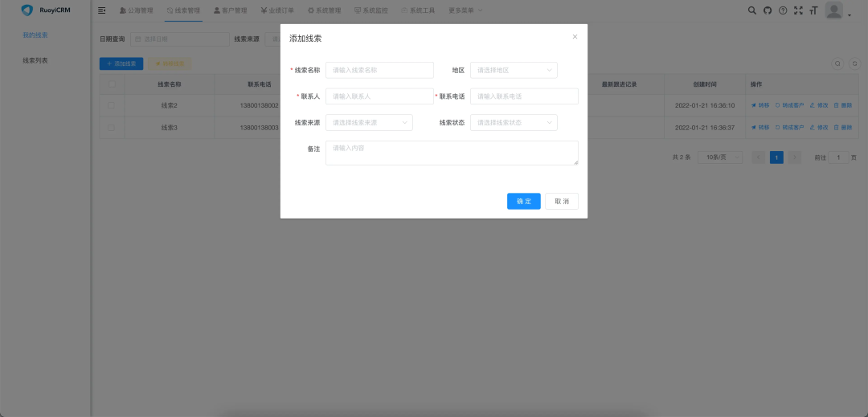
Task: Click the 确定 confirm button
Action: (523, 202)
